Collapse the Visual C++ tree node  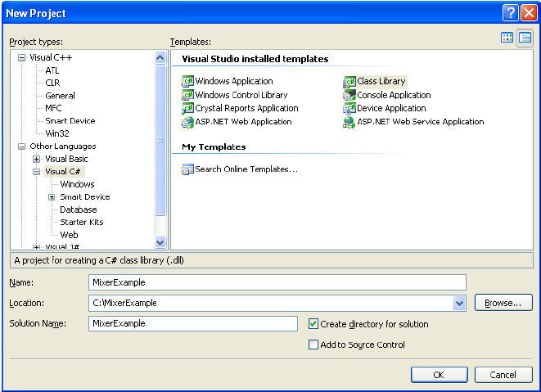[x=22, y=57]
